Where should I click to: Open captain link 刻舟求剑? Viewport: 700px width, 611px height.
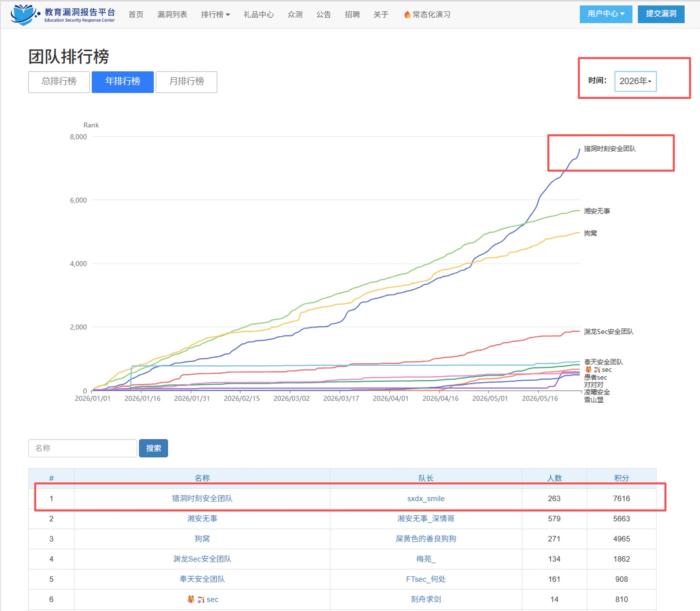coord(426,599)
